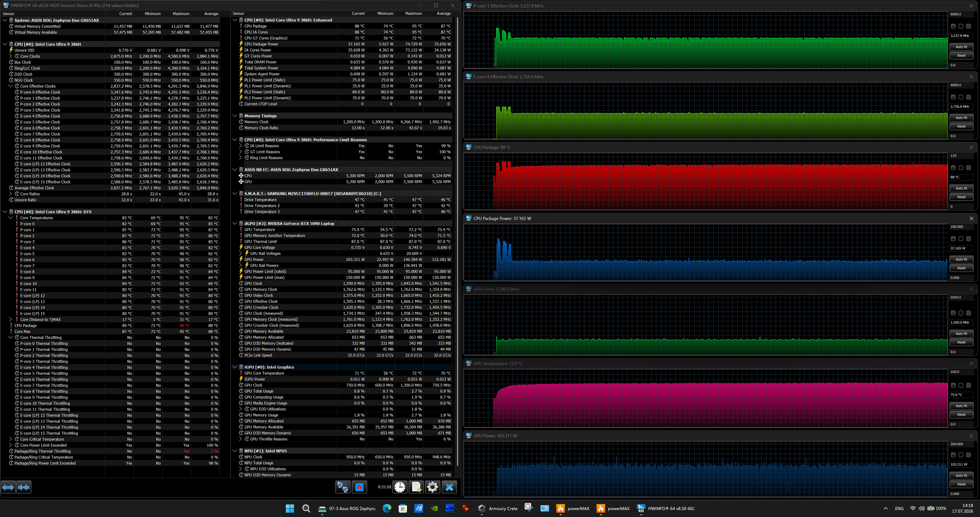Click Reset on the GPU Temperature graph

tap(961, 415)
